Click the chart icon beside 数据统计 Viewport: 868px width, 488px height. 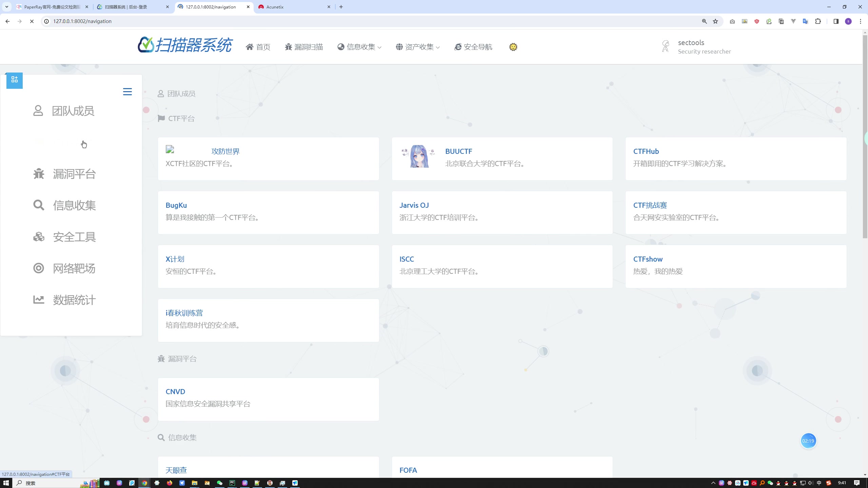point(39,300)
